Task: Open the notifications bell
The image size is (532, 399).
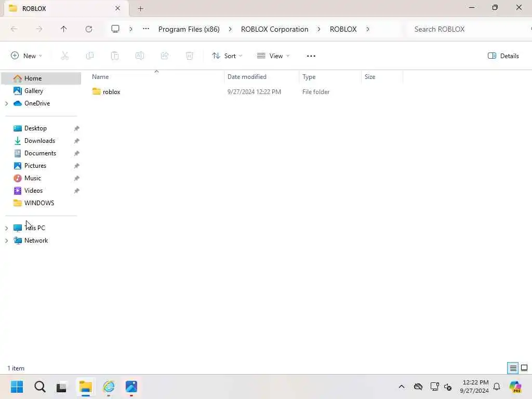Action: click(497, 387)
